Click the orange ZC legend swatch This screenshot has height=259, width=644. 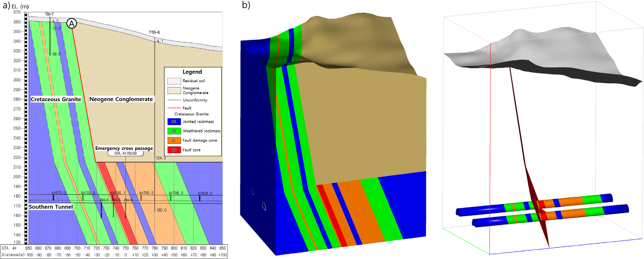[174, 140]
